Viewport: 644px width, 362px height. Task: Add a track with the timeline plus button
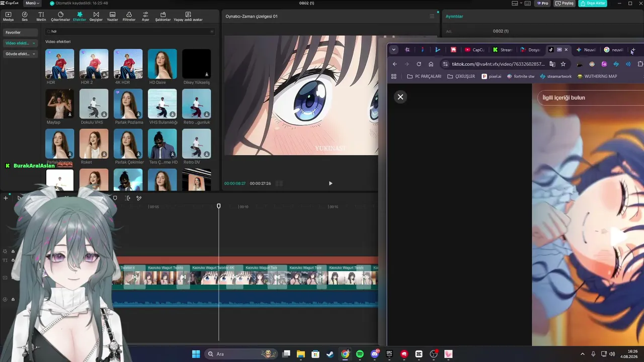(x=6, y=198)
